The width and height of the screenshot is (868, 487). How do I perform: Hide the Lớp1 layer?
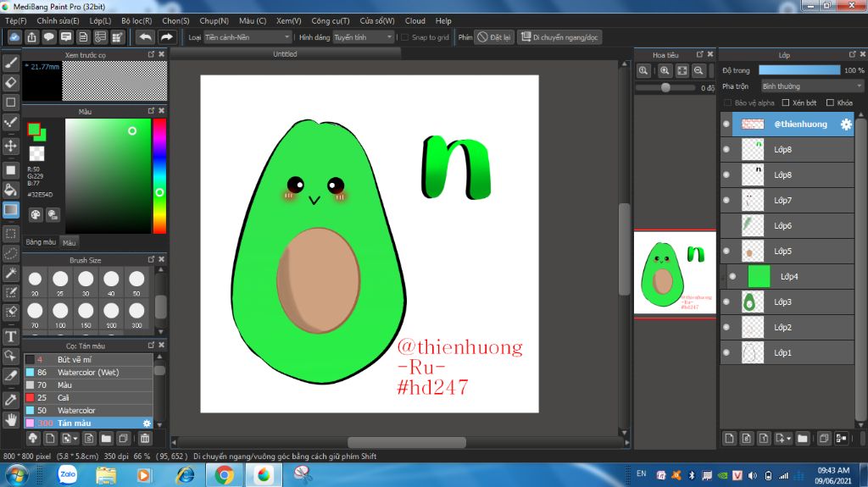click(726, 352)
